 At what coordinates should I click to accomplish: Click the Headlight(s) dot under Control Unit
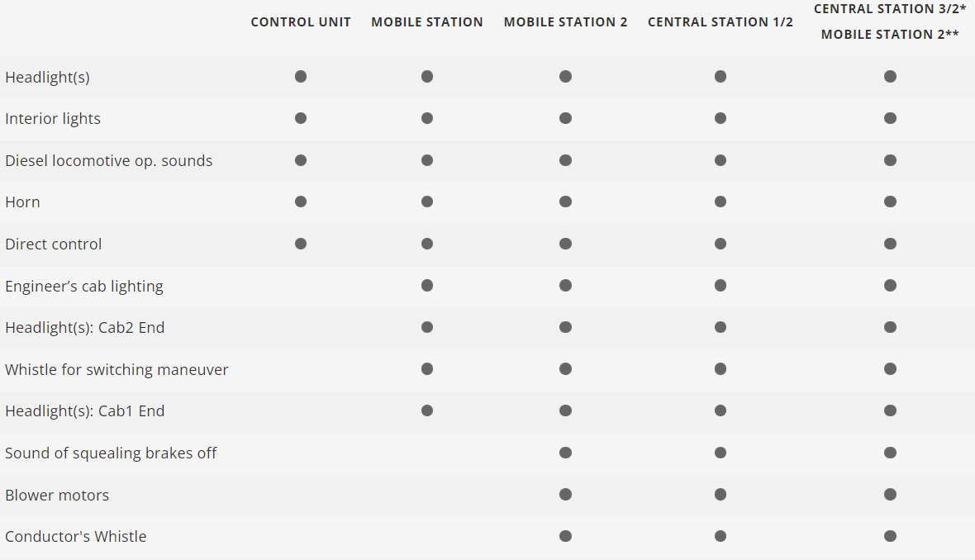301,77
